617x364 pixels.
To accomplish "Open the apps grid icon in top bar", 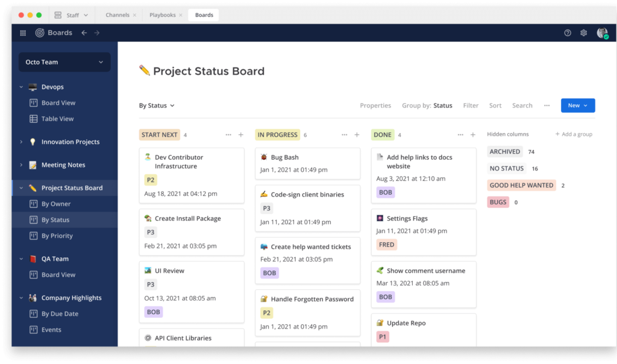I will click(22, 33).
